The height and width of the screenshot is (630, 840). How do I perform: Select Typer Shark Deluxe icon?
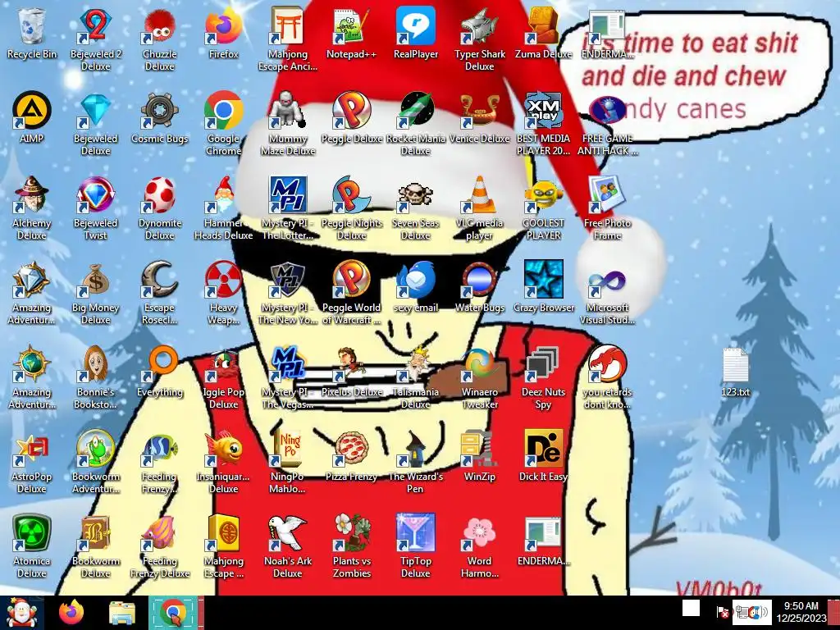pos(479,39)
